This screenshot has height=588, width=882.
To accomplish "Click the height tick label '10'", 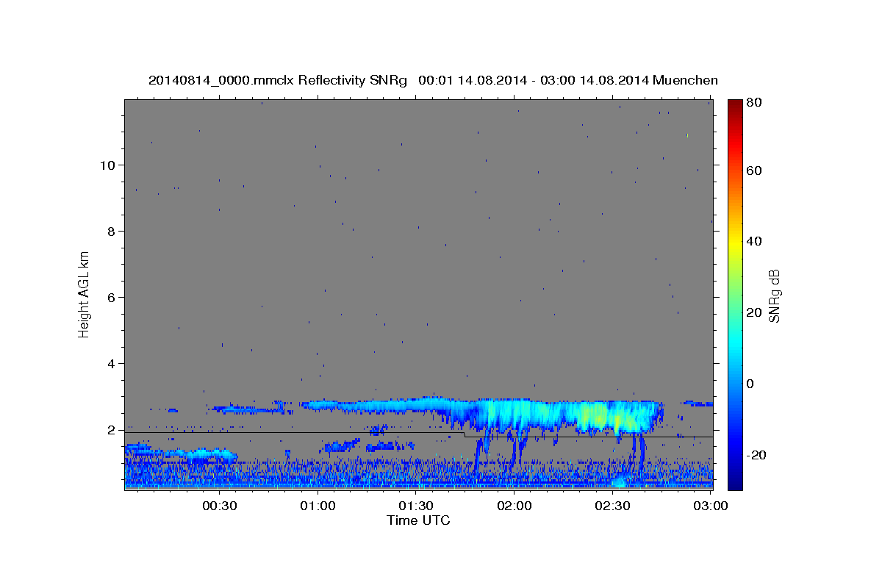I will pos(108,165).
